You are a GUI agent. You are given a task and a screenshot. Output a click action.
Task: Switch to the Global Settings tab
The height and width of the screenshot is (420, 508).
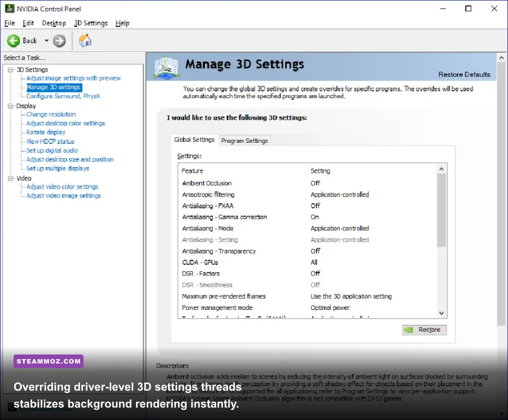click(x=194, y=139)
